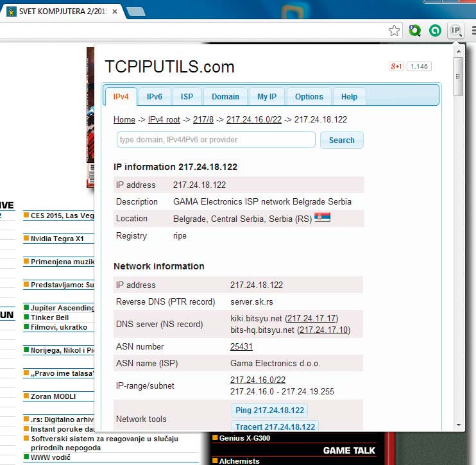
Task: Click the GAME TALK section heading
Action: (x=349, y=450)
